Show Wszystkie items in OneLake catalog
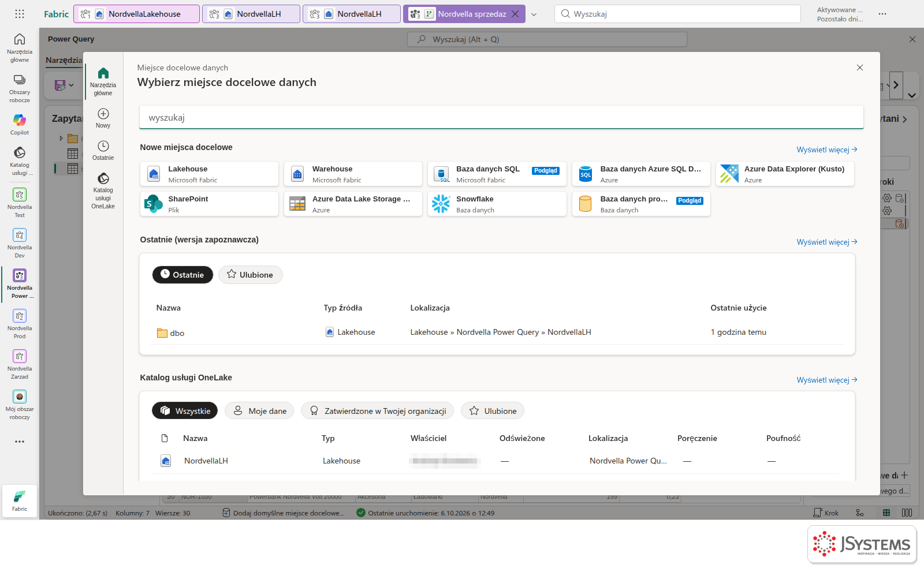Viewport: 924px width, 568px height. [185, 411]
